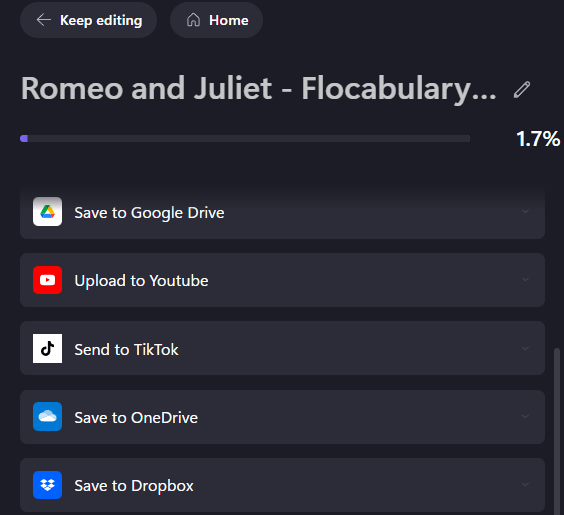
Task: Expand the Upload to Youtube chevron
Action: coord(526,279)
